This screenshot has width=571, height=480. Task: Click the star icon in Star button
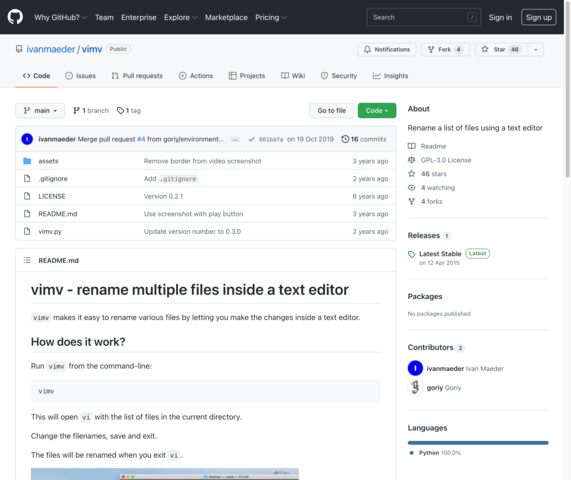(485, 49)
